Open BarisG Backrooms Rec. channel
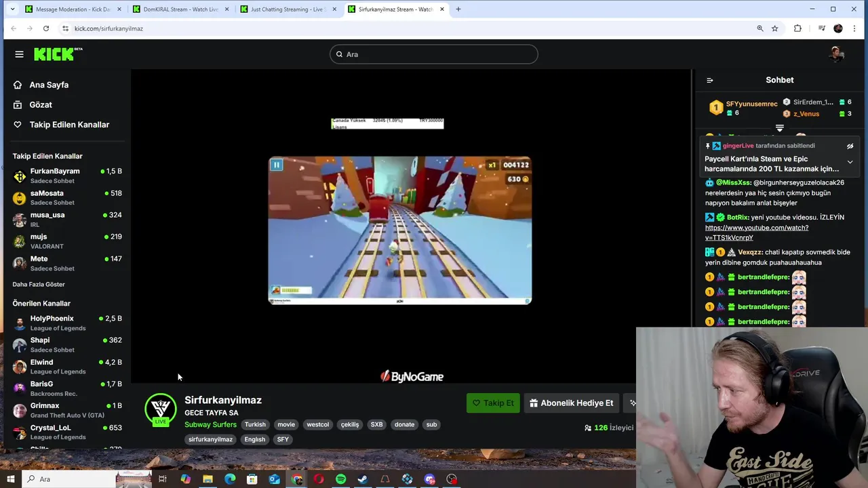 tap(66, 388)
